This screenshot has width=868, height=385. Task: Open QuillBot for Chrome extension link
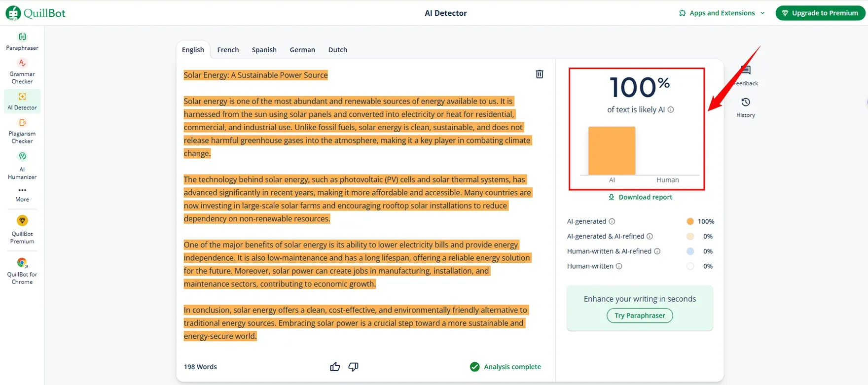22,271
